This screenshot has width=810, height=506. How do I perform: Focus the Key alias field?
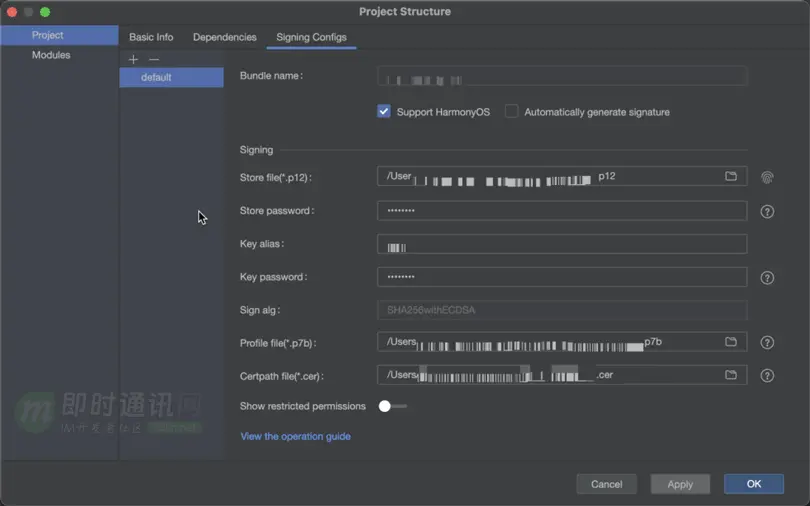562,244
